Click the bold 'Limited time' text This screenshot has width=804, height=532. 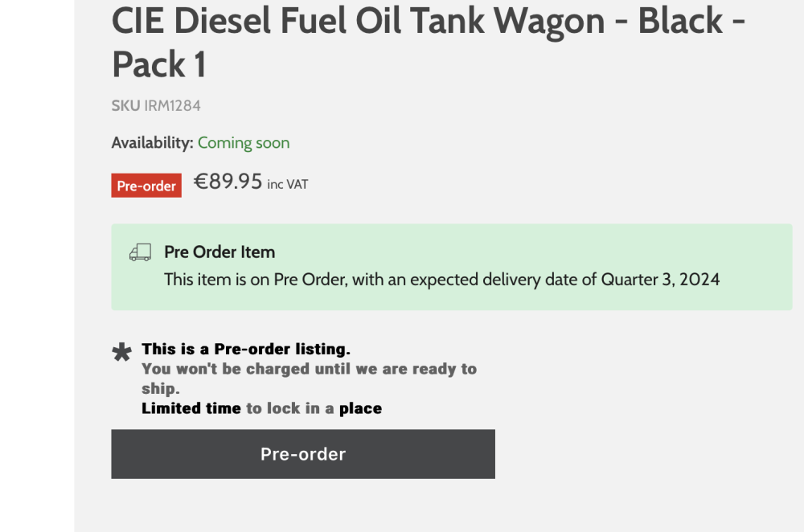click(191, 408)
